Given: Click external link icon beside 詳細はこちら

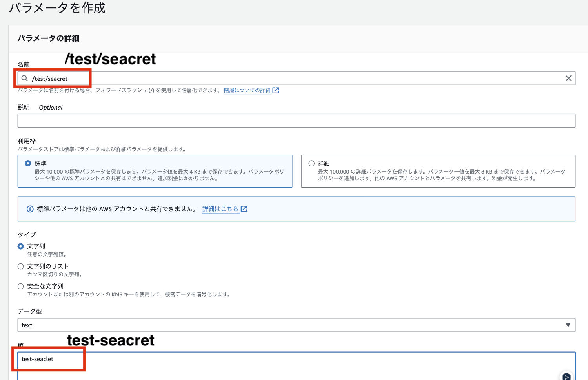Looking at the screenshot, I should tap(244, 209).
